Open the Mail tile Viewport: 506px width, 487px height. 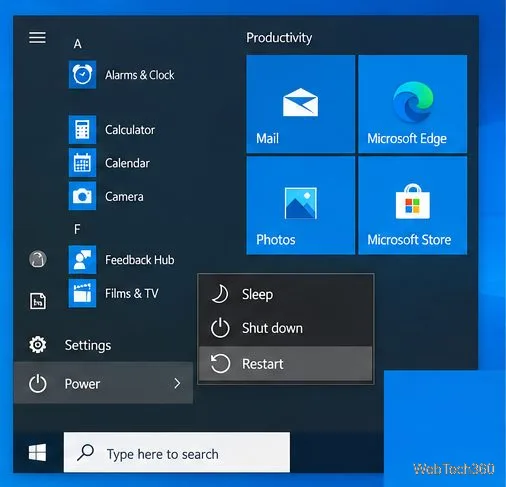[301, 104]
